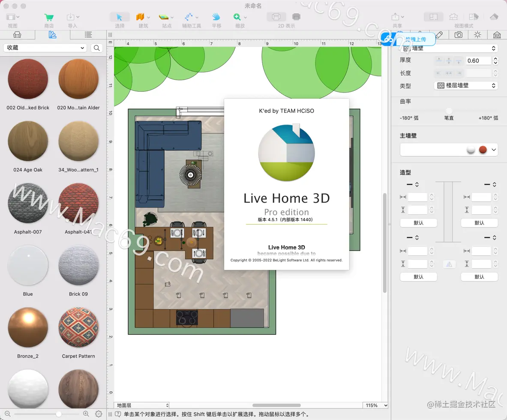Adjust the 曲率 curvature slider
507x420 pixels.
[x=449, y=111]
